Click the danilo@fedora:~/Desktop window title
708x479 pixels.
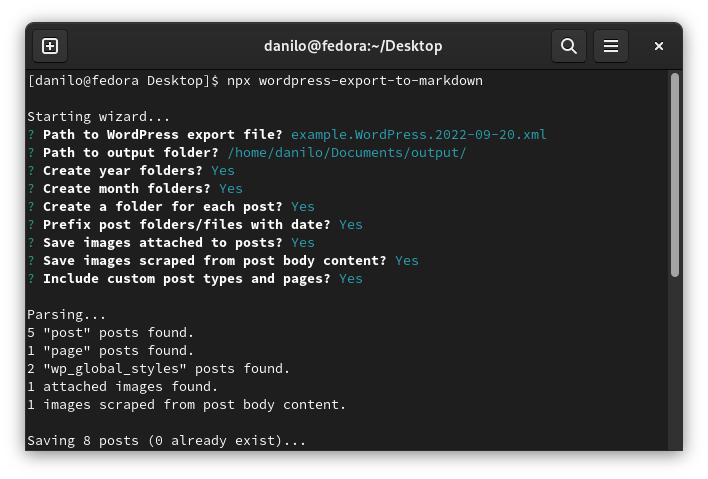click(352, 46)
